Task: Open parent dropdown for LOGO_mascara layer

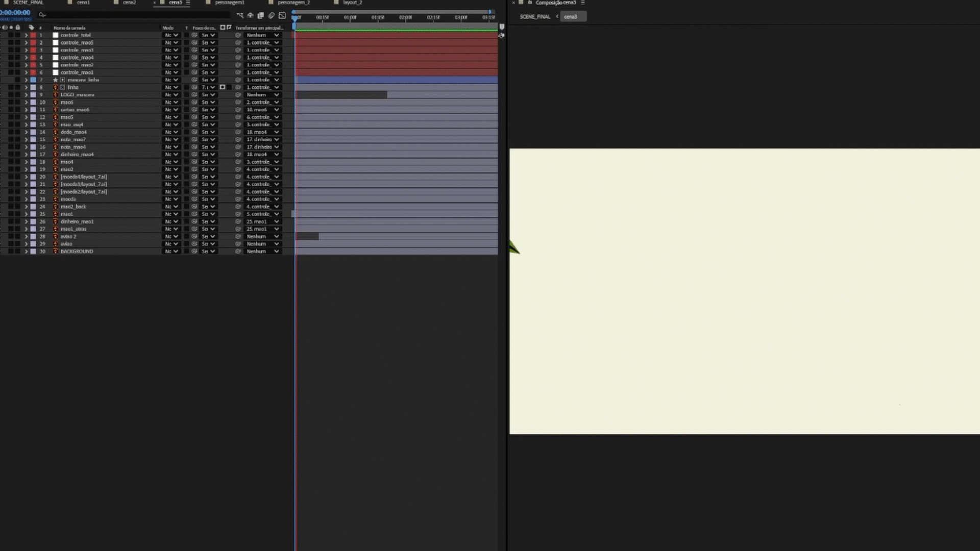Action: click(263, 95)
